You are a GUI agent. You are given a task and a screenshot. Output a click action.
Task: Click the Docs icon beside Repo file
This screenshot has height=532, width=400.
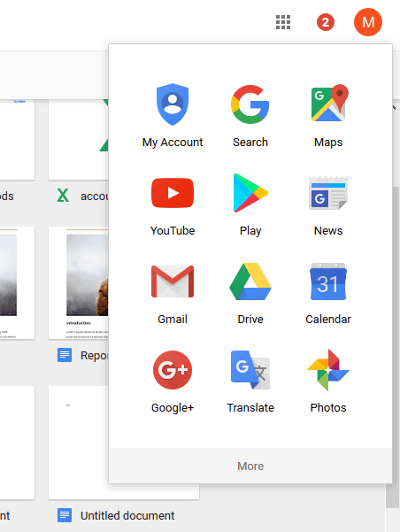click(65, 355)
